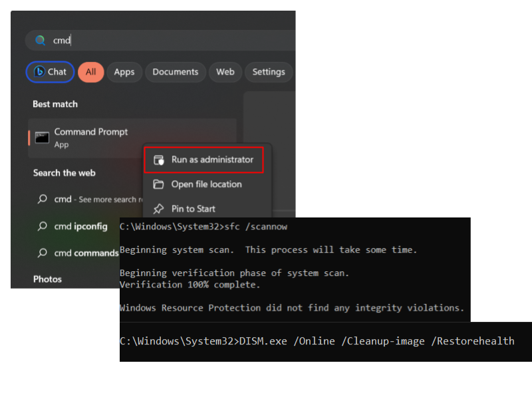Switch to the Web filter tab
Viewport: 532px width, 399px height.
click(x=225, y=72)
